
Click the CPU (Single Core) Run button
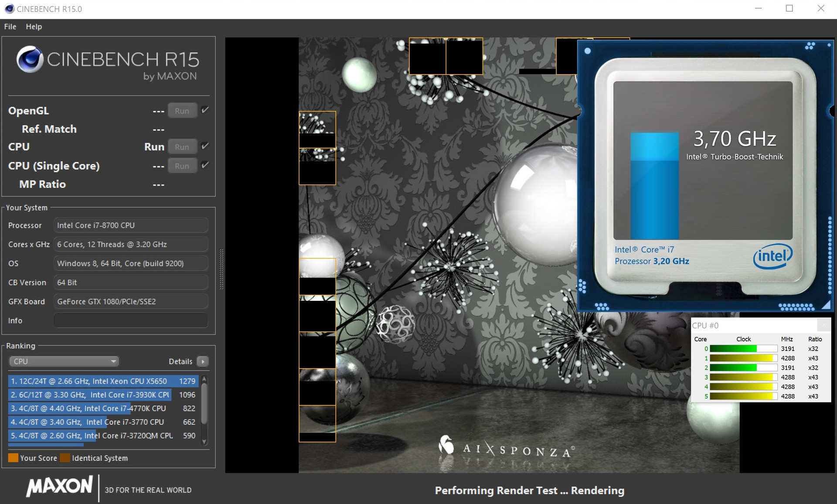pos(182,166)
